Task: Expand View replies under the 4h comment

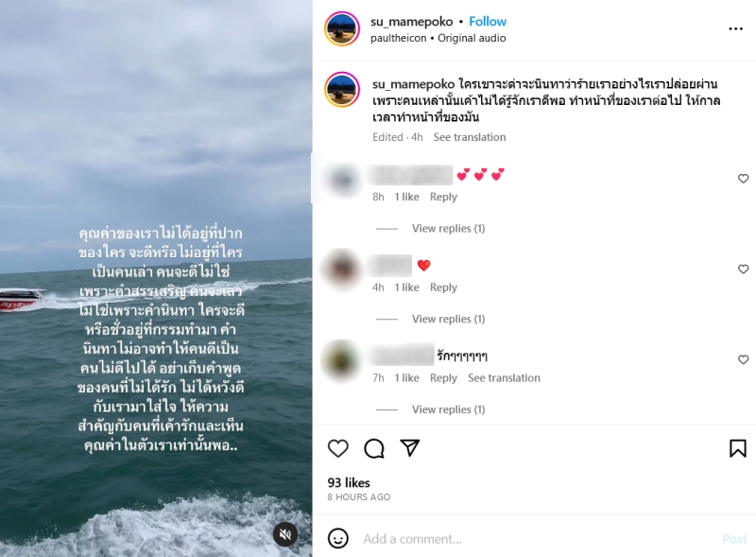Action: pyautogui.click(x=448, y=319)
